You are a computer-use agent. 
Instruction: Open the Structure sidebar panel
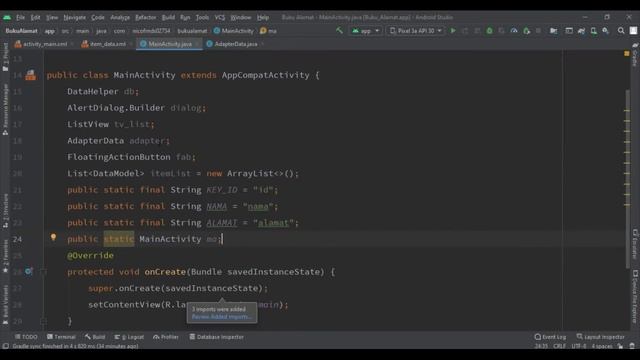coord(5,211)
